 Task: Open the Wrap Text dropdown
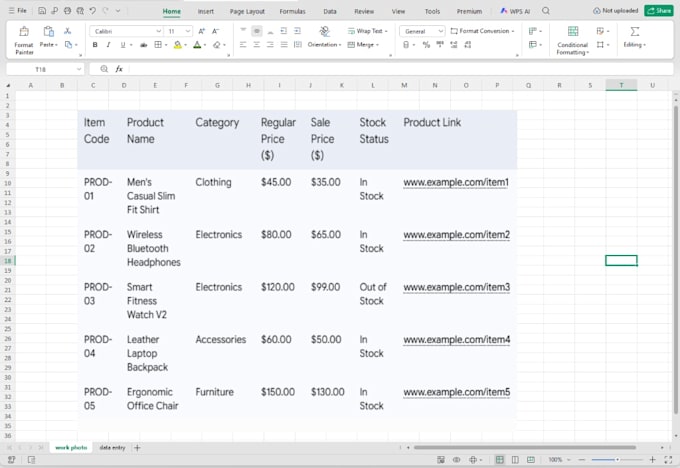point(386,31)
